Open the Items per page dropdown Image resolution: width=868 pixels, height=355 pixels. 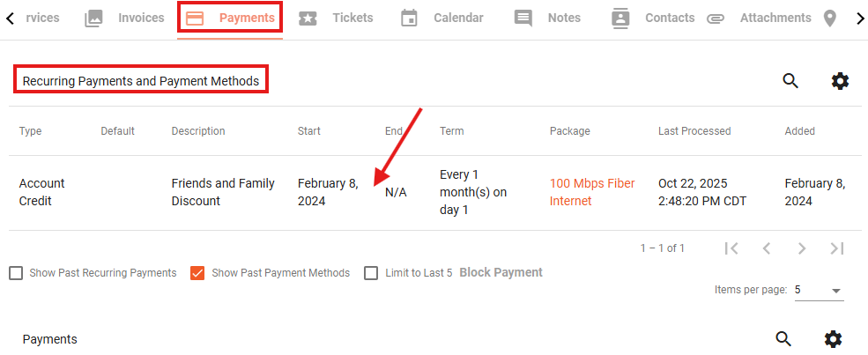pos(820,291)
